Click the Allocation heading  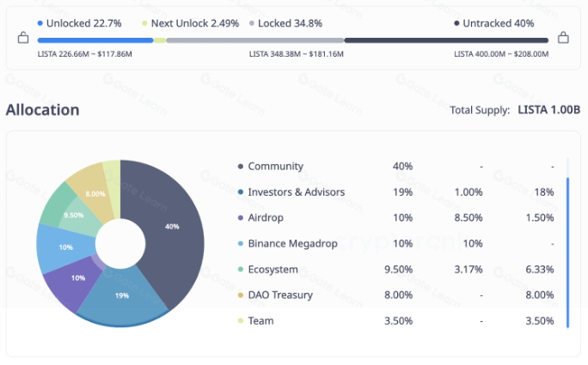click(42, 110)
